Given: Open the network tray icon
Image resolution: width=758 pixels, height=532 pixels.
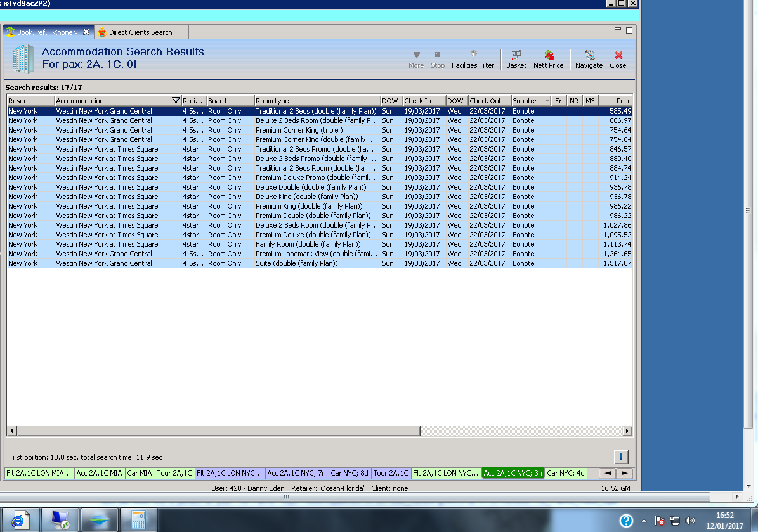Looking at the screenshot, I should 675,521.
